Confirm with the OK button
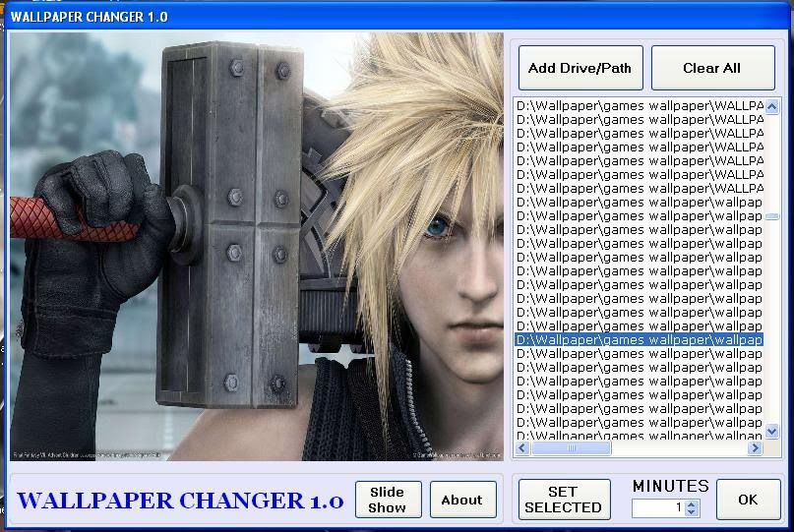Image resolution: width=794 pixels, height=532 pixels. coord(749,500)
